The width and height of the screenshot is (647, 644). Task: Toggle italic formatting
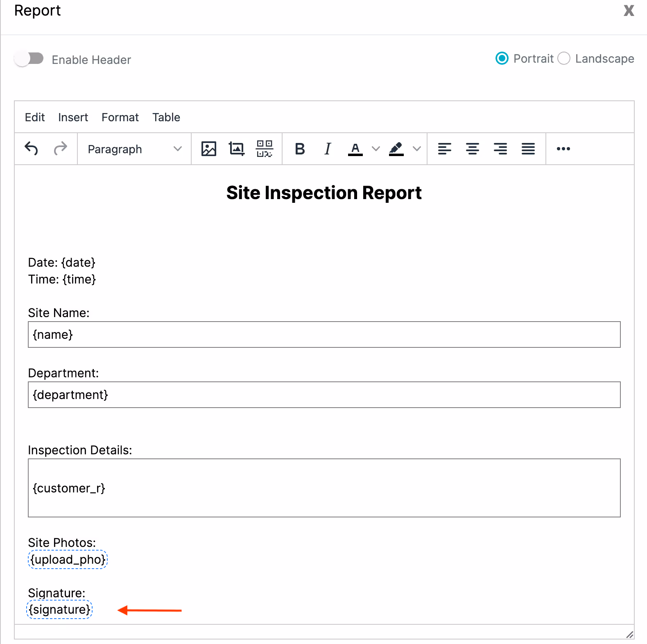click(328, 149)
